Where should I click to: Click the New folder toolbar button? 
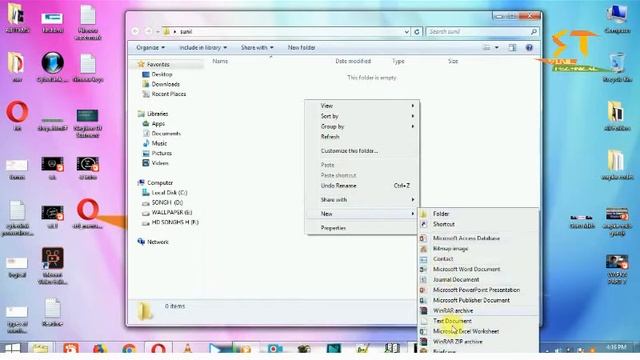pyautogui.click(x=301, y=48)
